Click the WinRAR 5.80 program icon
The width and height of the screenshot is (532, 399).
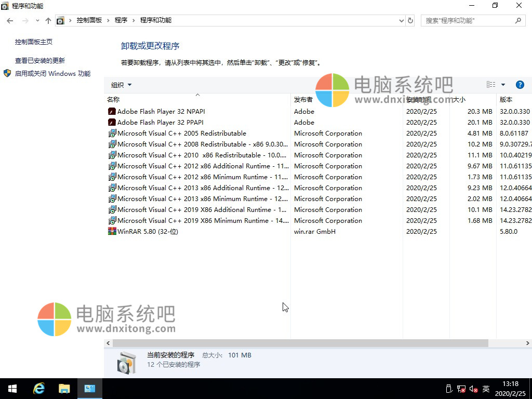tap(111, 231)
